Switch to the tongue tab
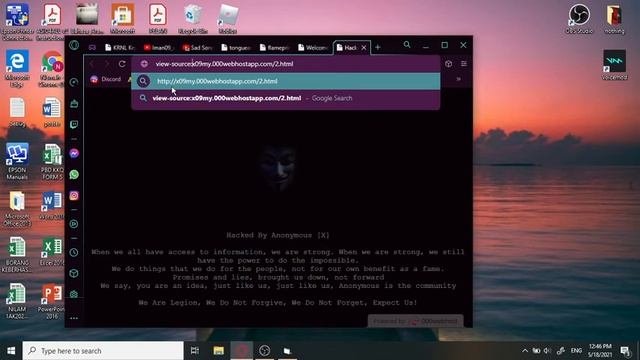This screenshot has height=360, width=640. [236, 48]
